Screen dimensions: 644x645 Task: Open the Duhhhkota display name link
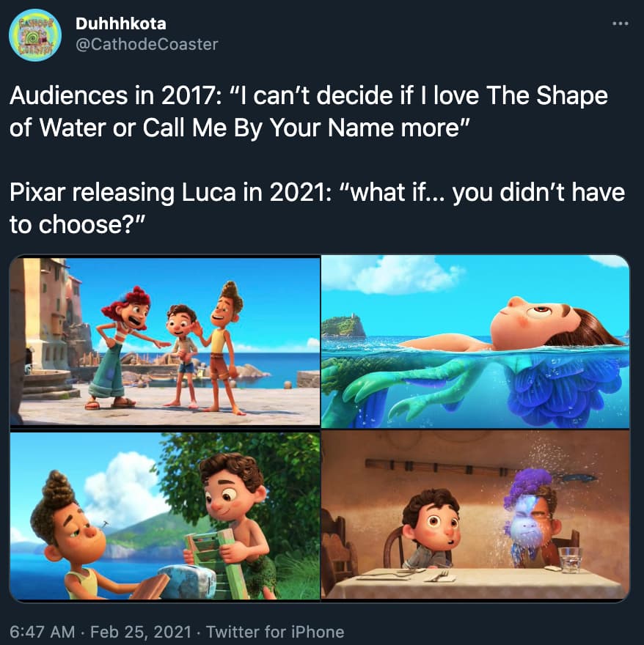point(120,23)
